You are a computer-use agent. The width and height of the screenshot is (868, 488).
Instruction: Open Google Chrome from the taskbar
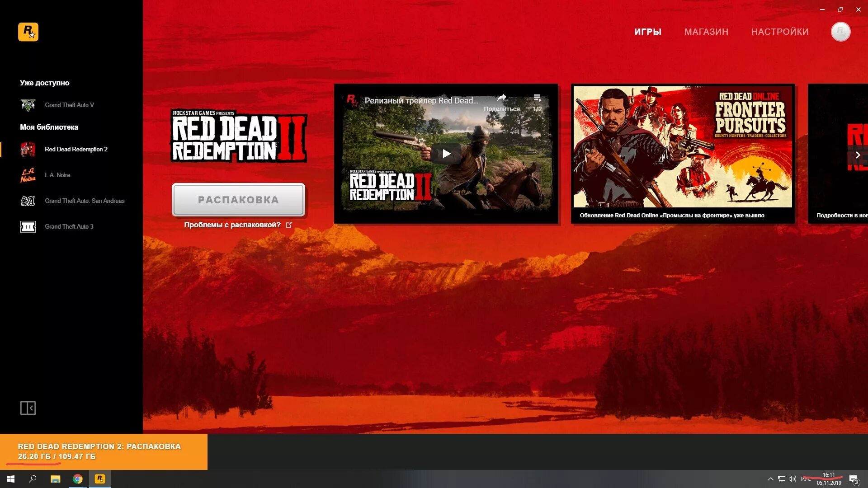pos(78,479)
